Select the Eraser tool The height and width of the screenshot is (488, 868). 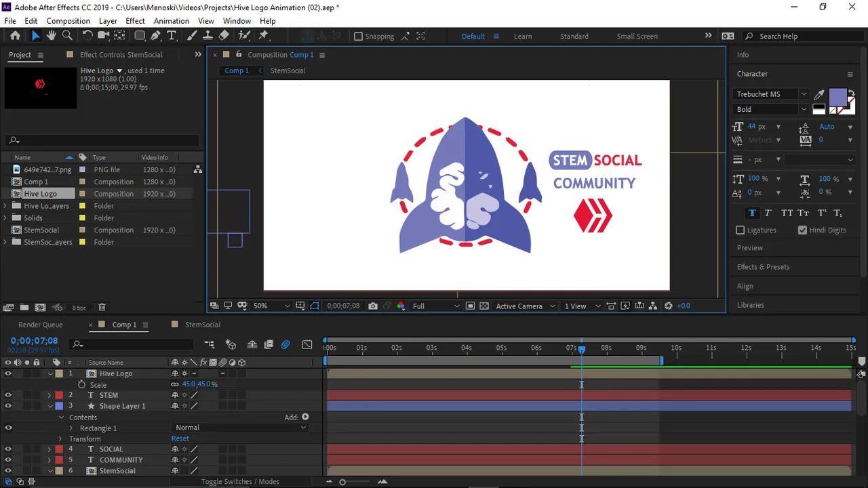coord(224,36)
